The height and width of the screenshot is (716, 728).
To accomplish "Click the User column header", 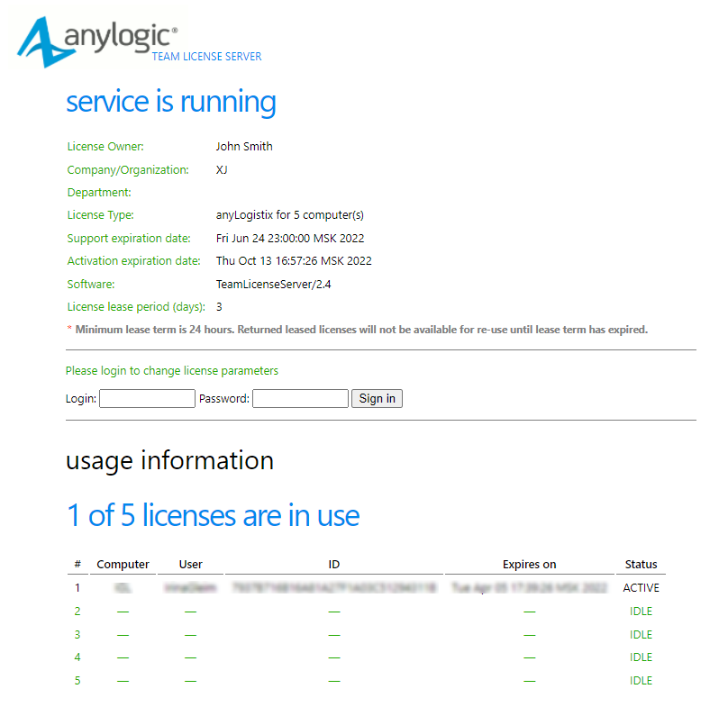I will click(x=191, y=565).
